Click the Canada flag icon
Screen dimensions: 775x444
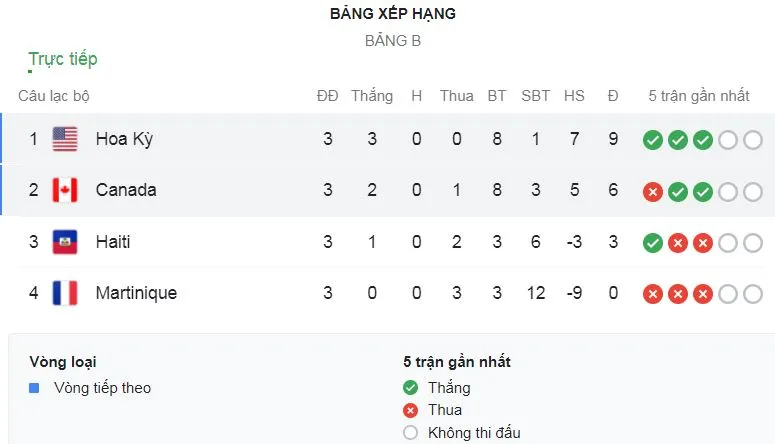click(x=65, y=190)
